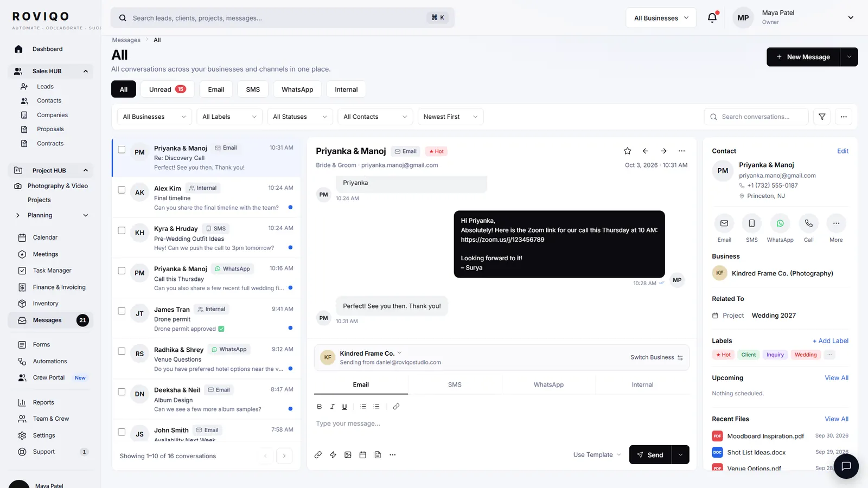Click the WhatsApp contact action icon

point(780,223)
